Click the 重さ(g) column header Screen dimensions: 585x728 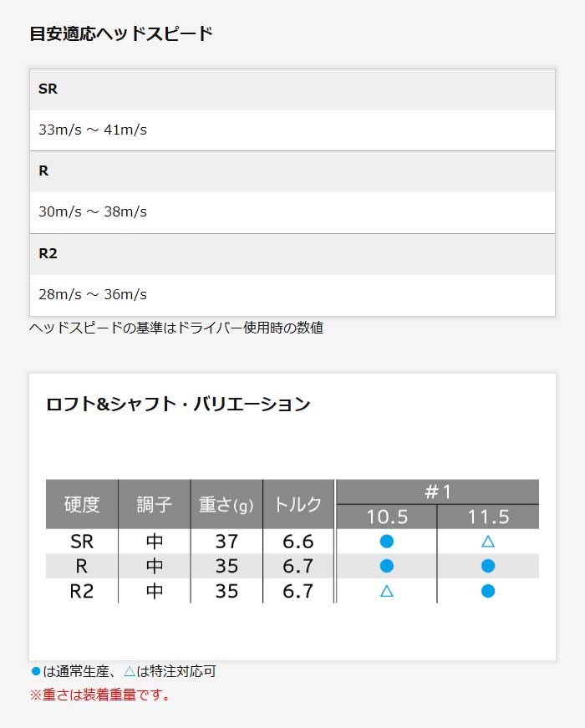226,504
